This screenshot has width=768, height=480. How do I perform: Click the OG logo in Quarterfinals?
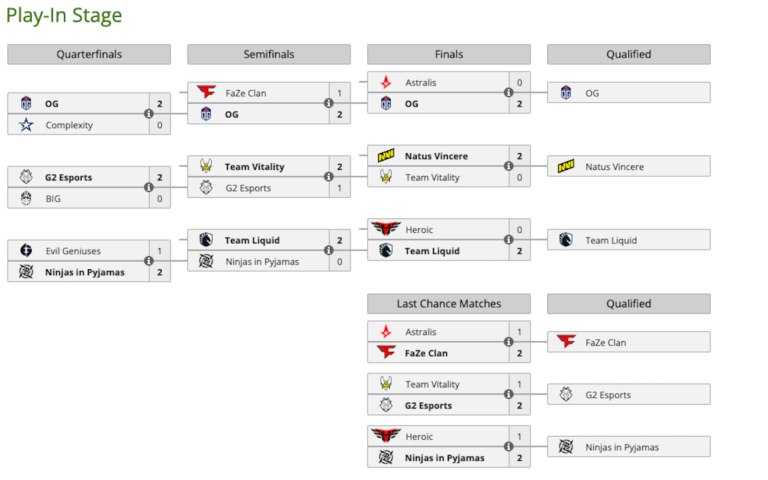(x=26, y=103)
